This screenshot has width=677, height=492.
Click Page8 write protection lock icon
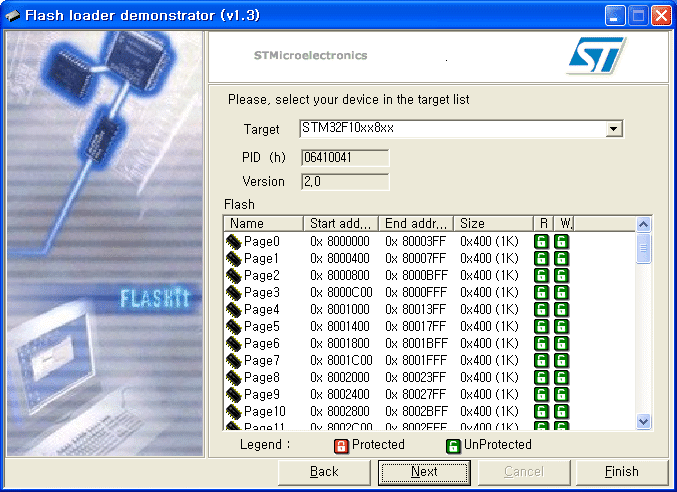click(561, 378)
